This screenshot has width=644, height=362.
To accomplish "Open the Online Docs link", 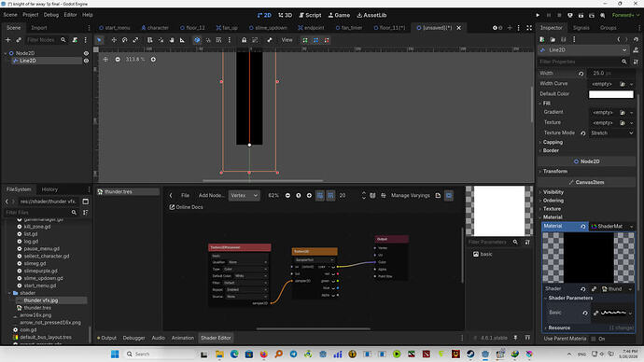I will (x=186, y=207).
